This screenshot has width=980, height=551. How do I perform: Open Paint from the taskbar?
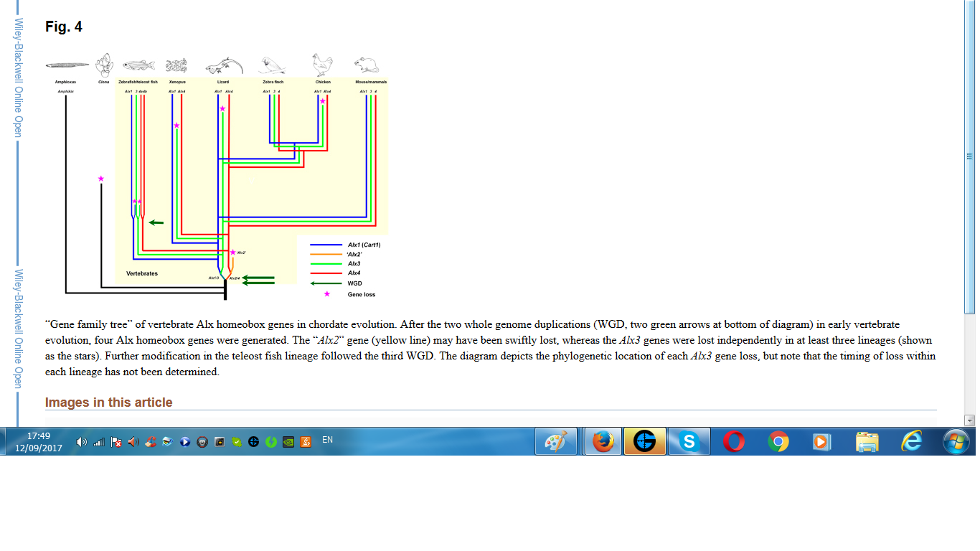click(556, 442)
